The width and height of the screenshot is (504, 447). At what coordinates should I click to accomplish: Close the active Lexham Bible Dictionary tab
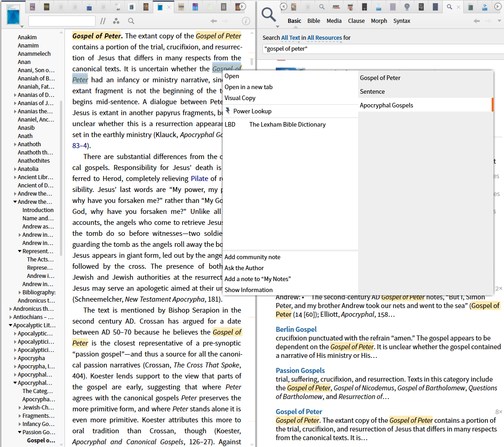(x=169, y=7)
